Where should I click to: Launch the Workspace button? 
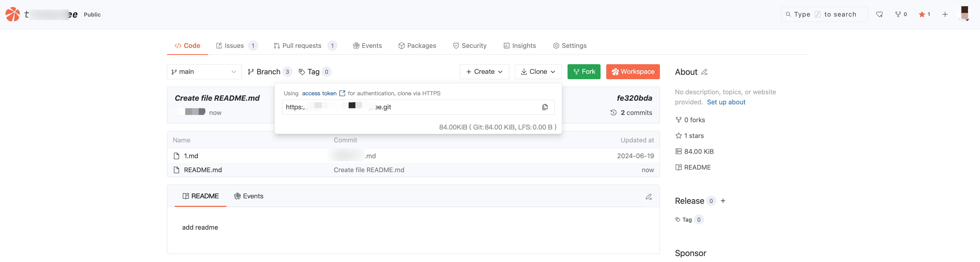tap(633, 72)
